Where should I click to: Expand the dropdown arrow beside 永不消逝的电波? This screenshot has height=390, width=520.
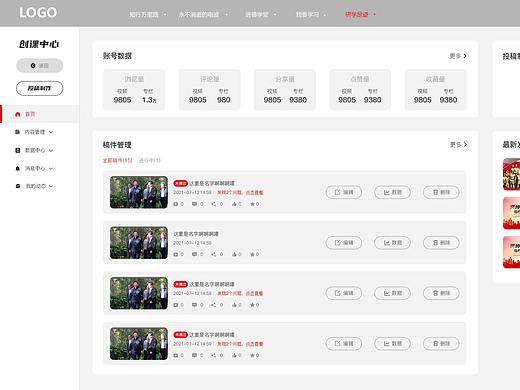[227, 14]
